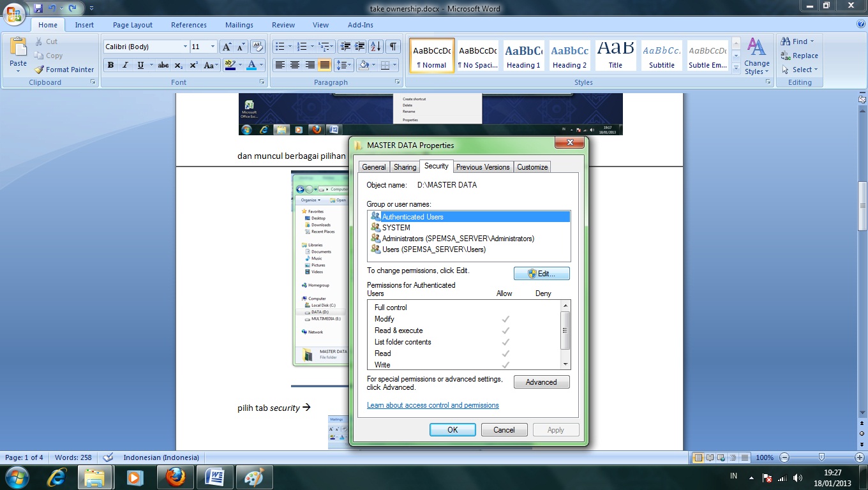Image resolution: width=868 pixels, height=490 pixels.
Task: Save document via Quick Access toolbar
Action: [38, 8]
